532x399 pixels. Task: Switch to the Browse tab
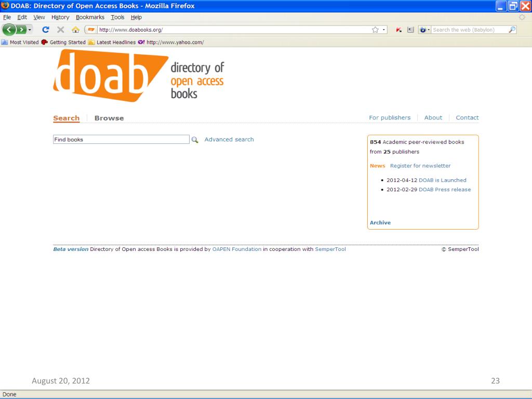tap(109, 118)
